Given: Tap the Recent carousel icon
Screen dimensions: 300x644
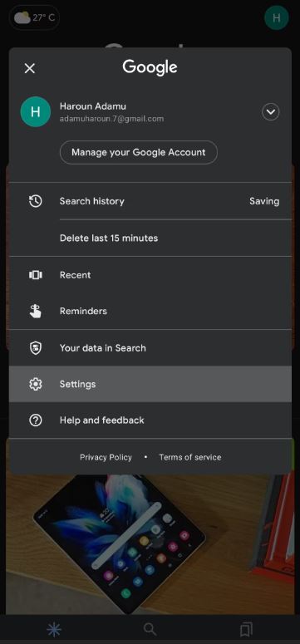Looking at the screenshot, I should click(x=36, y=275).
